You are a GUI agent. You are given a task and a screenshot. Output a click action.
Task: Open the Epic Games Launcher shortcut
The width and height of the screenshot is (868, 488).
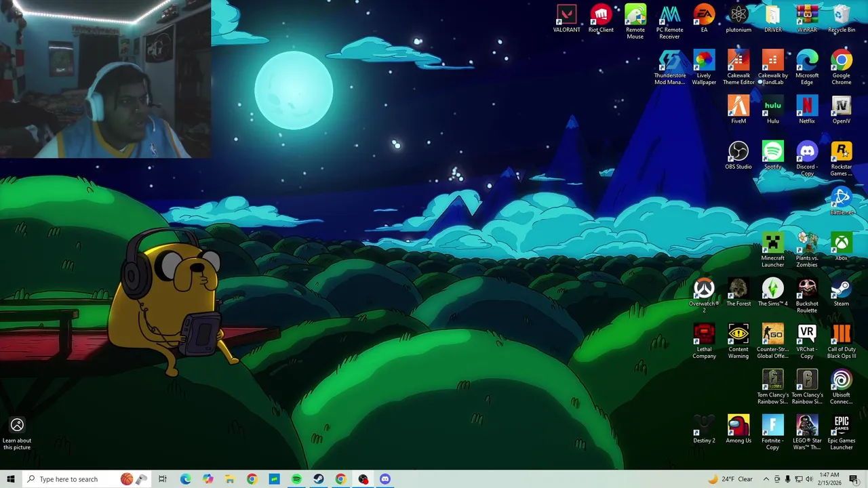(842, 433)
